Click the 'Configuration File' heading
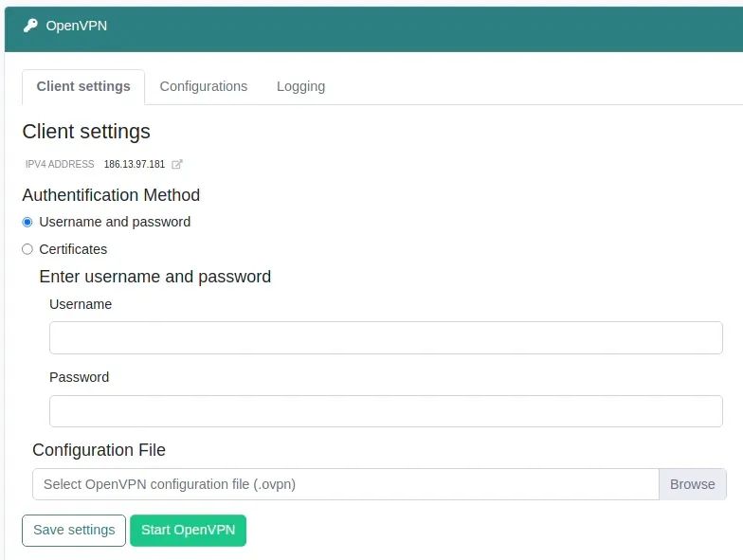This screenshot has height=560, width=743. pos(99,450)
